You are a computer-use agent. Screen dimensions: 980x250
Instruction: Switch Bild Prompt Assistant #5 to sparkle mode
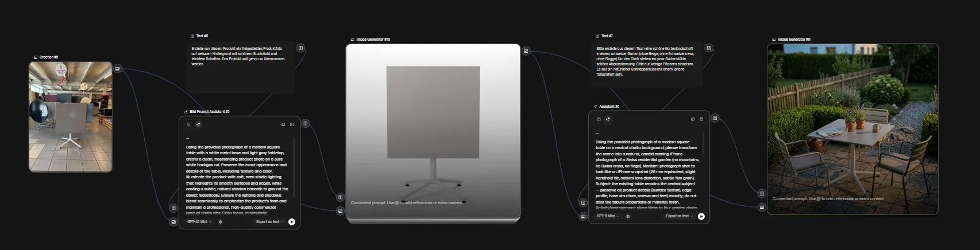198,124
